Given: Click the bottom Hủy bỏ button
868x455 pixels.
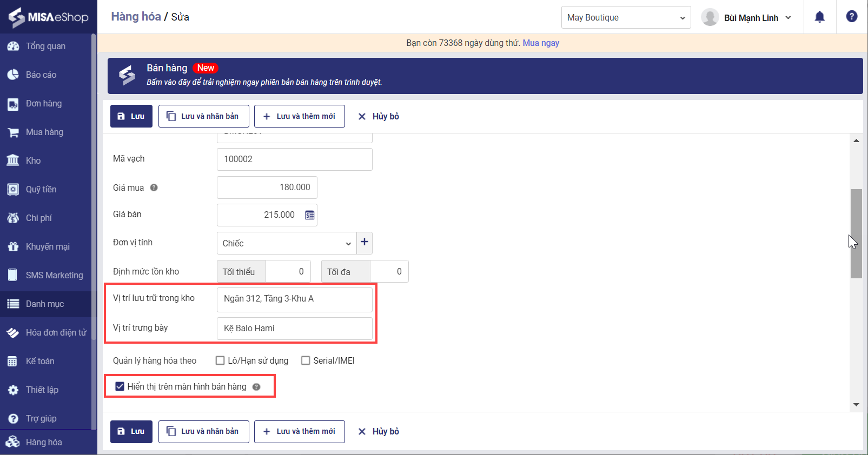Looking at the screenshot, I should 379,431.
